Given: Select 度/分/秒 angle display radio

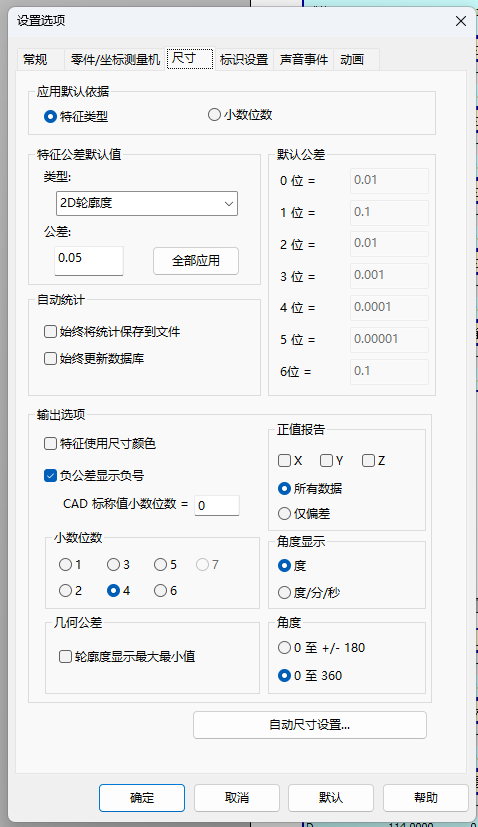Looking at the screenshot, I should [x=309, y=593].
